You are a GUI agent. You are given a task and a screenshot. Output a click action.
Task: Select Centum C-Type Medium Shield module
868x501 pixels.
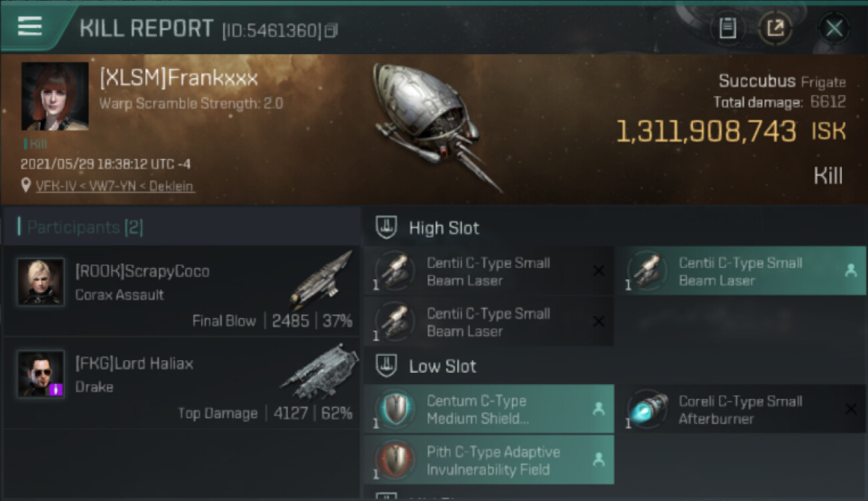pyautogui.click(x=489, y=409)
